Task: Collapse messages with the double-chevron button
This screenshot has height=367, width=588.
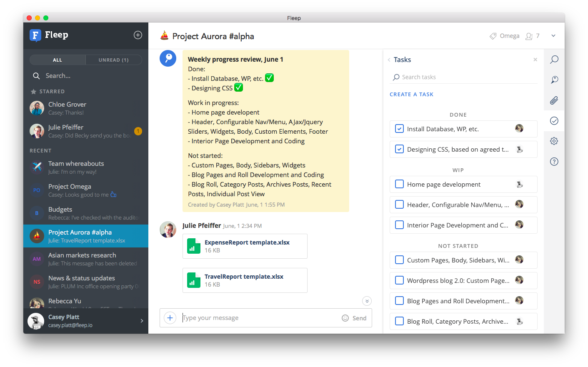Action: point(367,301)
